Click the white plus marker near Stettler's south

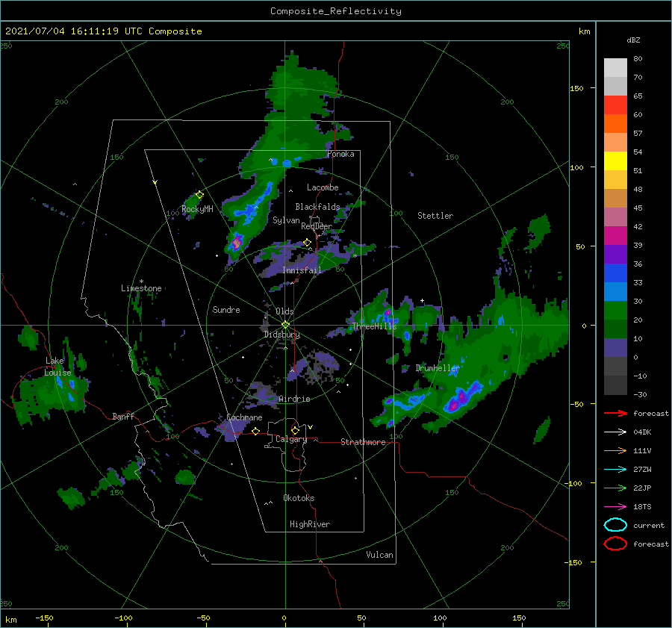[x=422, y=300]
